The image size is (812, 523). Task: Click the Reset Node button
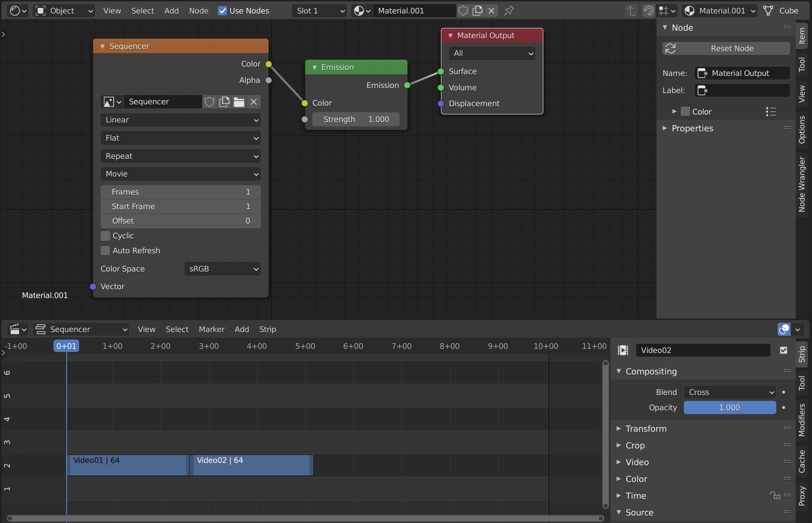click(726, 48)
